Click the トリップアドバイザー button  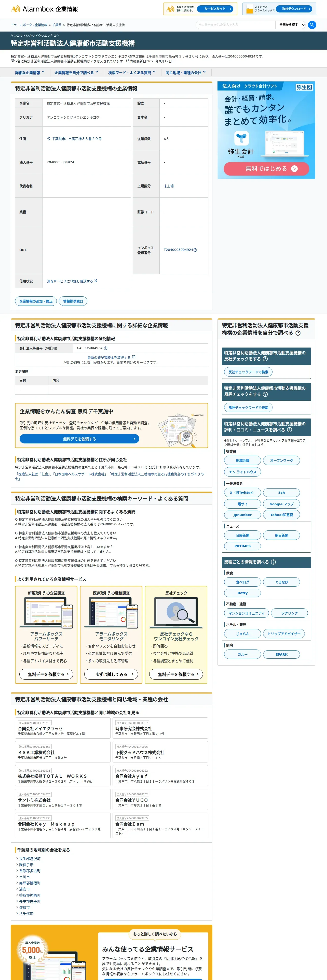click(x=284, y=634)
